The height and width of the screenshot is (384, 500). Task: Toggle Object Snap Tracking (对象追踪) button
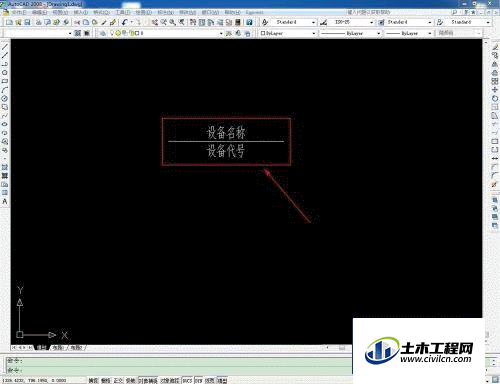click(170, 380)
